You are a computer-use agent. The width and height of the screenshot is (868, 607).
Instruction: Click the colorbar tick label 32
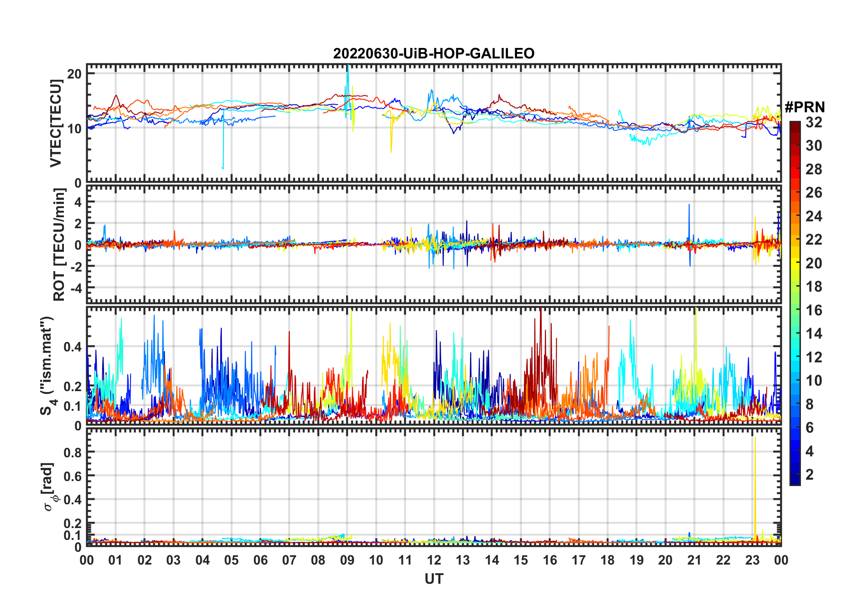(x=814, y=122)
